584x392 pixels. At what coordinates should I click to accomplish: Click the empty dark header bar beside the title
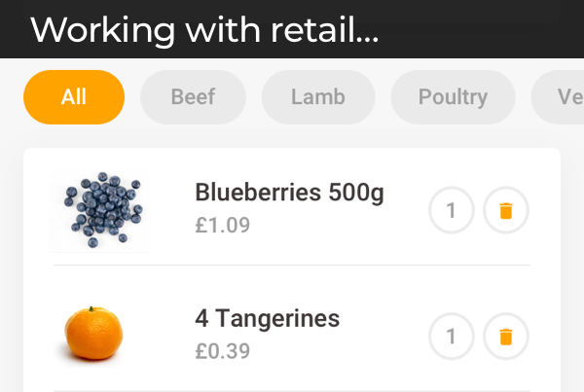pos(481,29)
